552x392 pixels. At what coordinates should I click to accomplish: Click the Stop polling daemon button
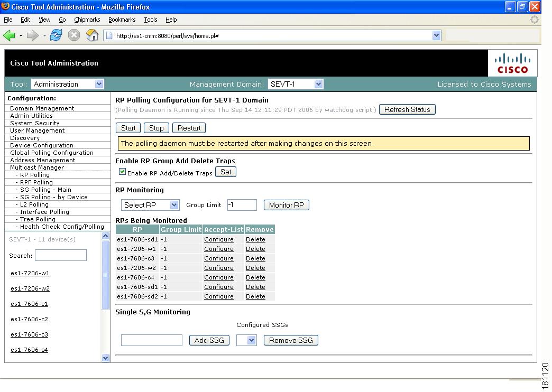click(x=157, y=128)
